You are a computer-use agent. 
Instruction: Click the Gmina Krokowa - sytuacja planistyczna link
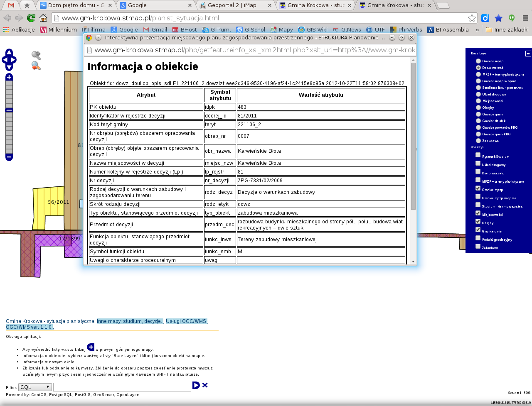point(50,321)
